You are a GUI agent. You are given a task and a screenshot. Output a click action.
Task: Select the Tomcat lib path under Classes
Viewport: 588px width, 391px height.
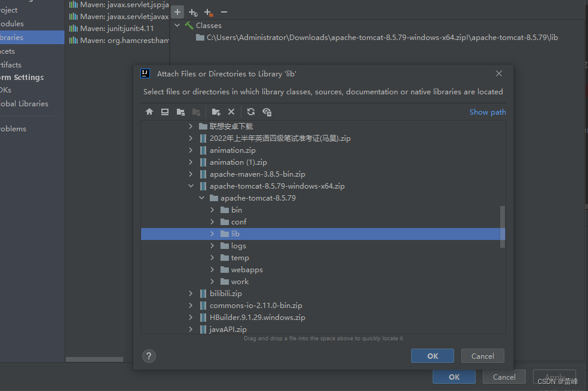pyautogui.click(x=377, y=38)
